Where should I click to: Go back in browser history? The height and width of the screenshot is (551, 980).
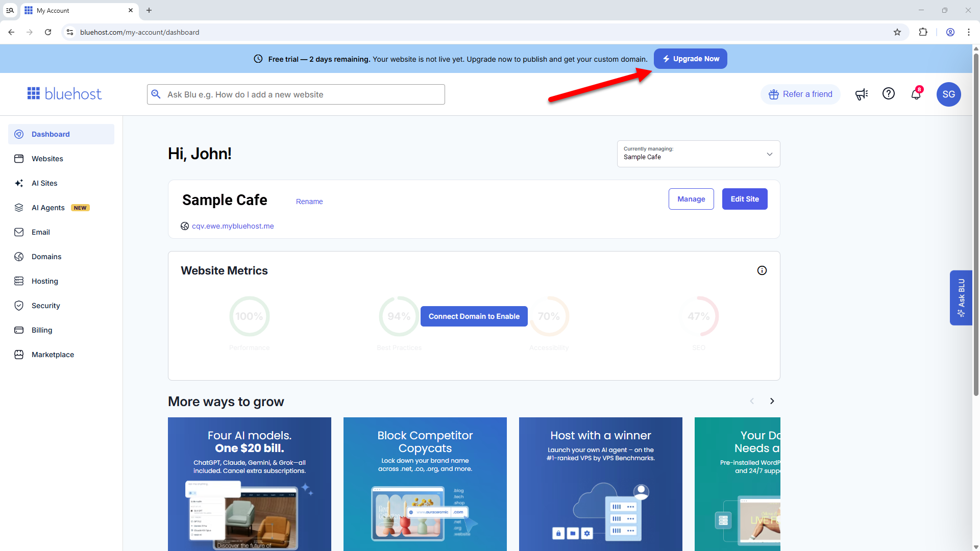coord(11,32)
